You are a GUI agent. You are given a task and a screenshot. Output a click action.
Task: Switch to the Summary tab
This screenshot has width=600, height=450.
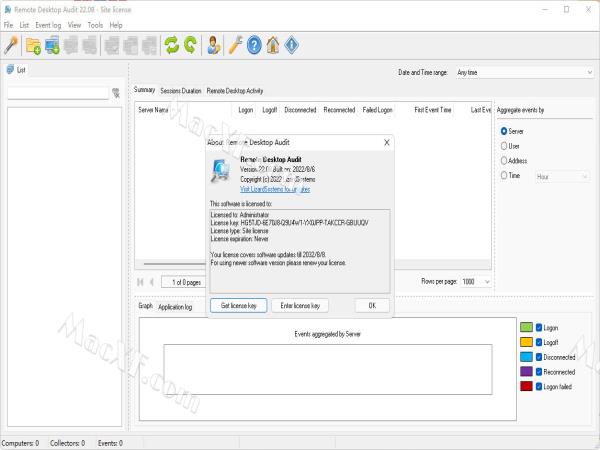coord(144,90)
